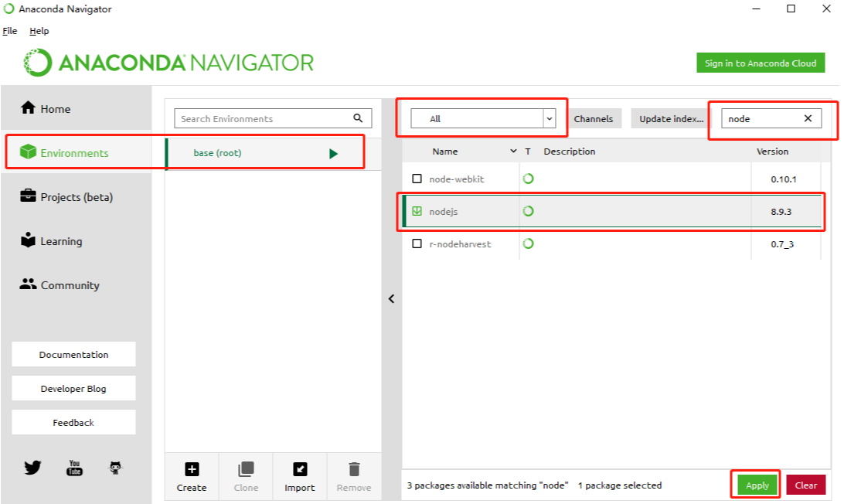Toggle the nodejs package checkbox
The width and height of the screenshot is (844, 504).
coord(417,211)
